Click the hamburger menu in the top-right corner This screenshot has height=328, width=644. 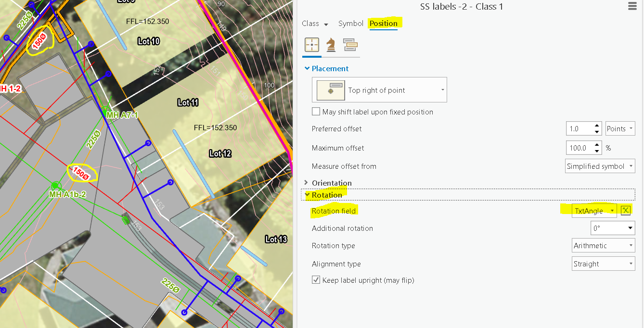tap(632, 6)
